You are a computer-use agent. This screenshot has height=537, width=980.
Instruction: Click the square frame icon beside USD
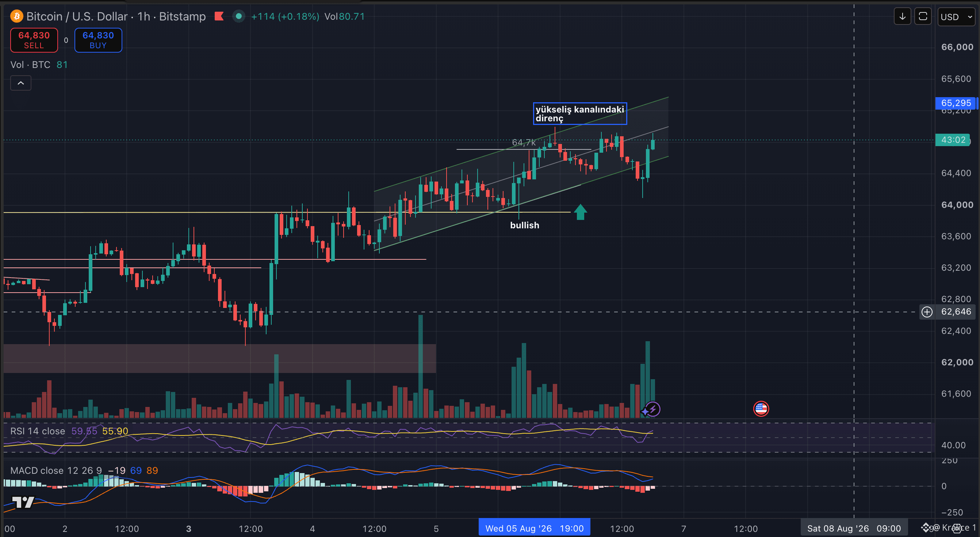coord(923,17)
